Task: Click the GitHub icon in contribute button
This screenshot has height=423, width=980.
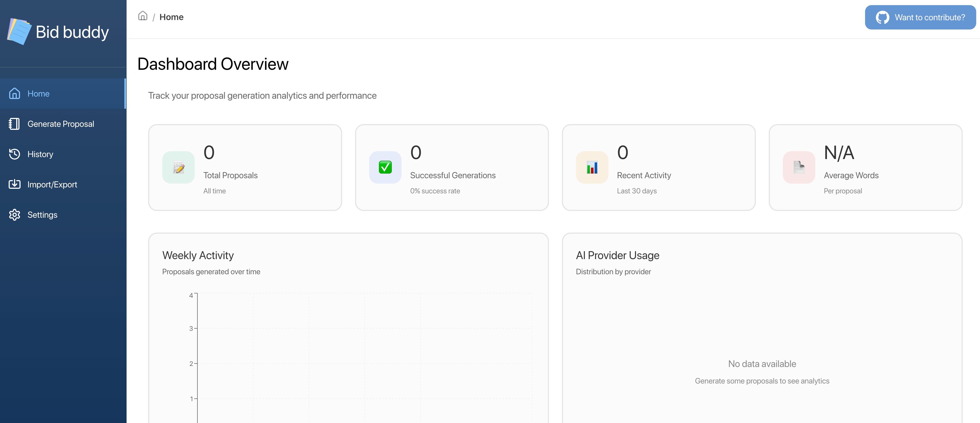Action: point(882,18)
